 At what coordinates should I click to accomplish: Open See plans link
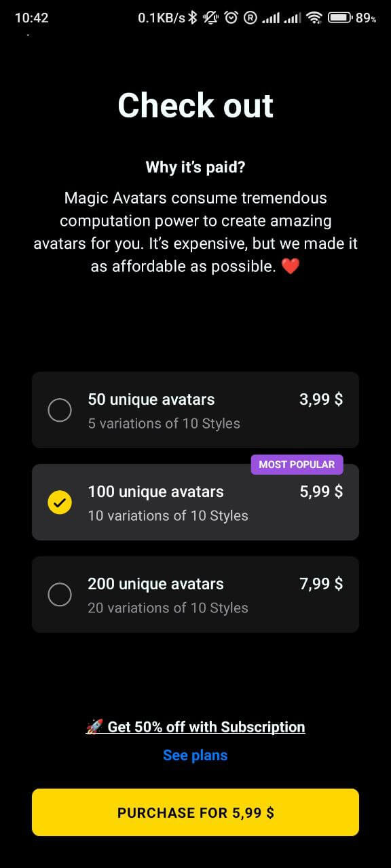pyautogui.click(x=195, y=755)
